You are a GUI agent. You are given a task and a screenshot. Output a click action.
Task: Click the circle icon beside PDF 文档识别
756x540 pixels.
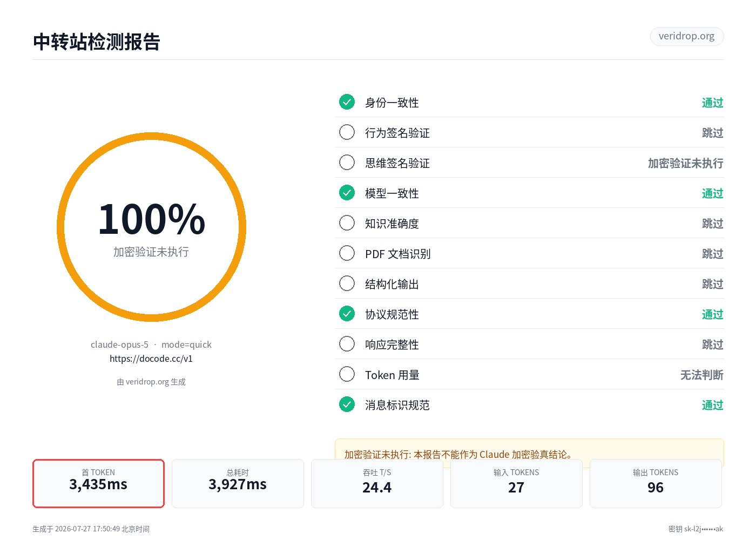click(347, 253)
